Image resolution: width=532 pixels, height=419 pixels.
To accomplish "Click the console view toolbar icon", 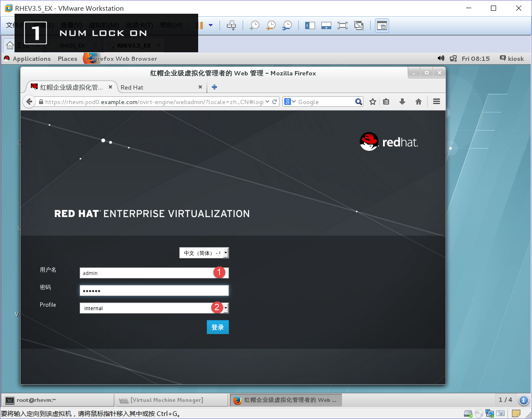I will click(382, 26).
